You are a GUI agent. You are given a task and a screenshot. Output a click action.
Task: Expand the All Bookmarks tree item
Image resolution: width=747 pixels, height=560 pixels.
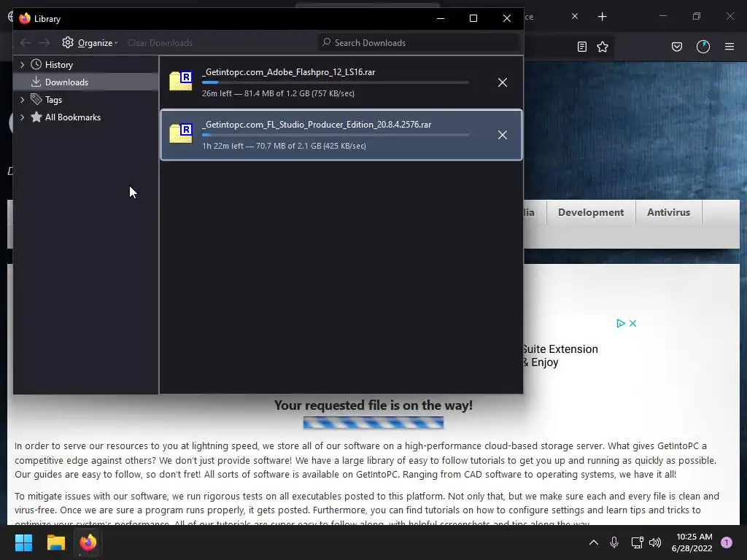(x=22, y=117)
